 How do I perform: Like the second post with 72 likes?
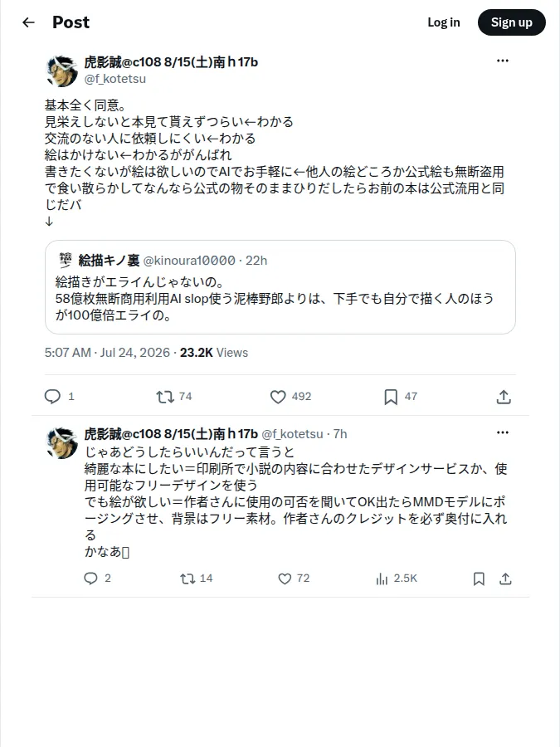point(285,579)
